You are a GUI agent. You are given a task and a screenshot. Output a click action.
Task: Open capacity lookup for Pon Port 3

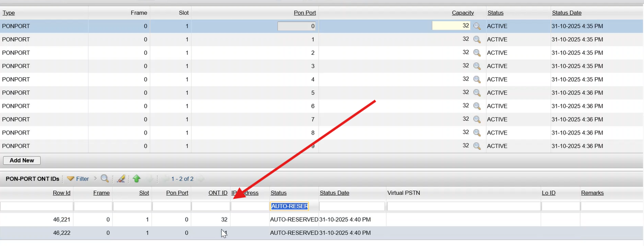pos(477,66)
